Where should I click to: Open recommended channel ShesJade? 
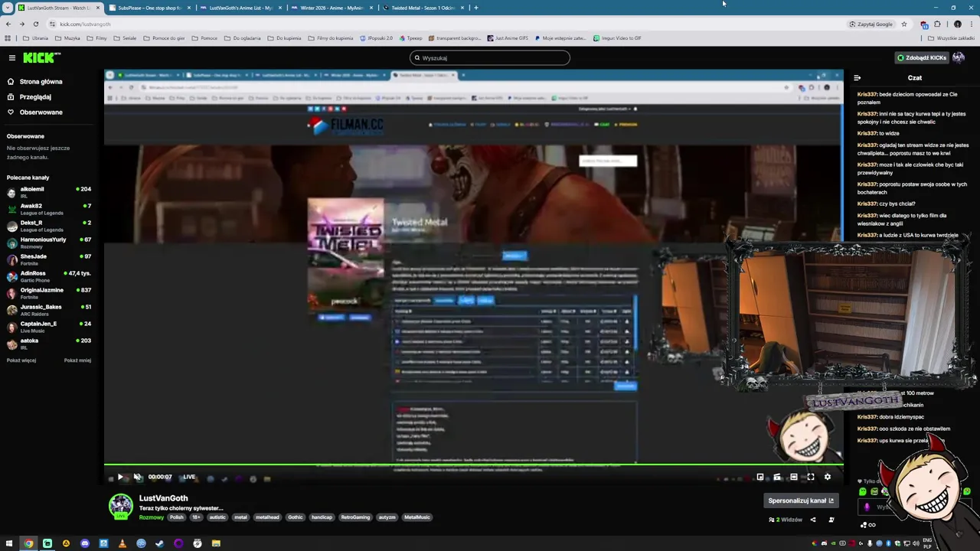(x=49, y=259)
